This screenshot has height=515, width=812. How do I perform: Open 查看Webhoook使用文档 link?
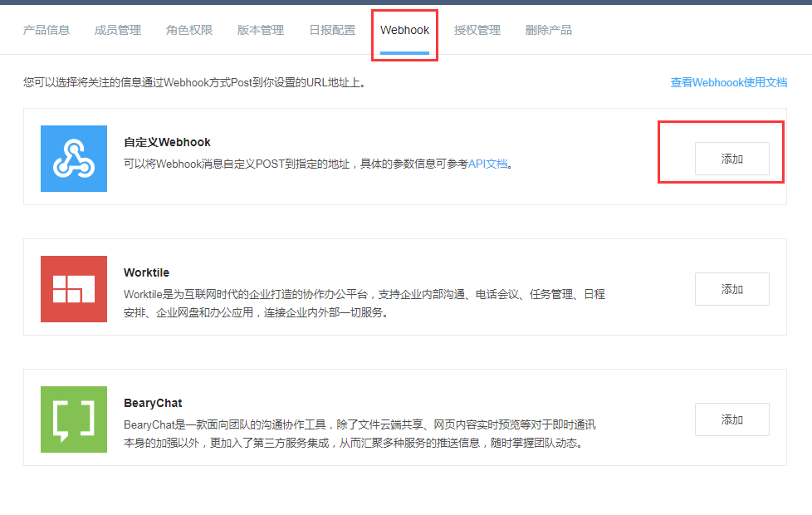728,82
